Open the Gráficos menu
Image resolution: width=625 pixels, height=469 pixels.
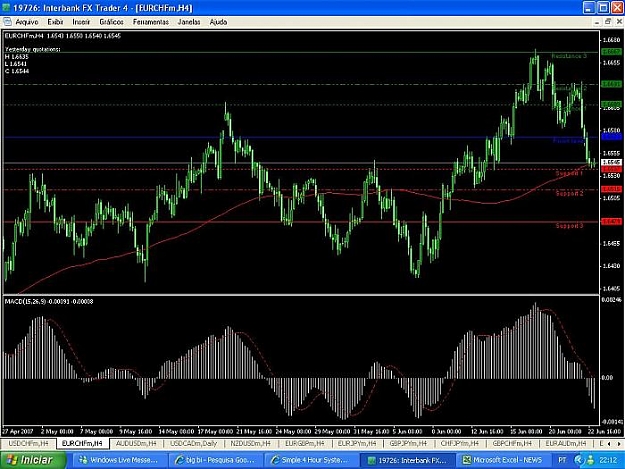pos(111,22)
